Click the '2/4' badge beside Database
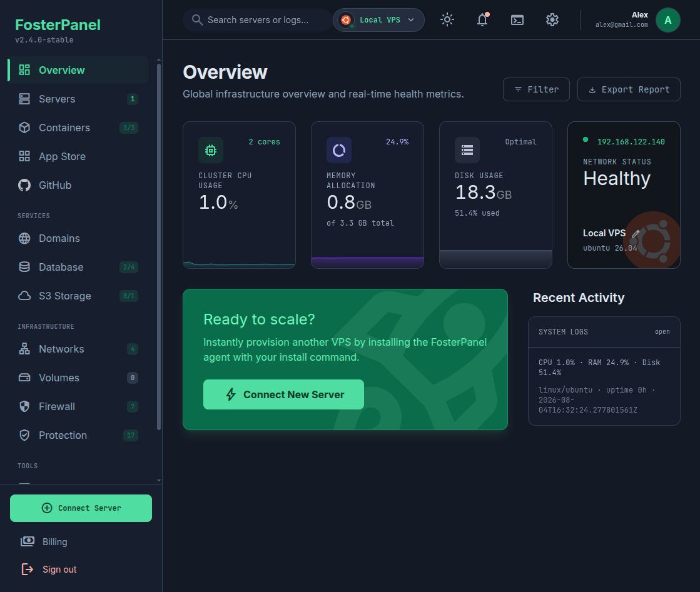Viewport: 700px width, 592px height. point(129,267)
